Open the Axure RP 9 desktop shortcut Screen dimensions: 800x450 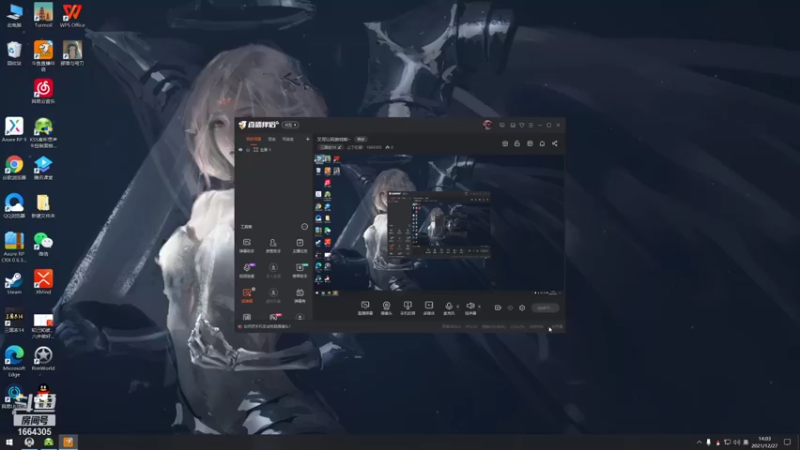[x=14, y=130]
